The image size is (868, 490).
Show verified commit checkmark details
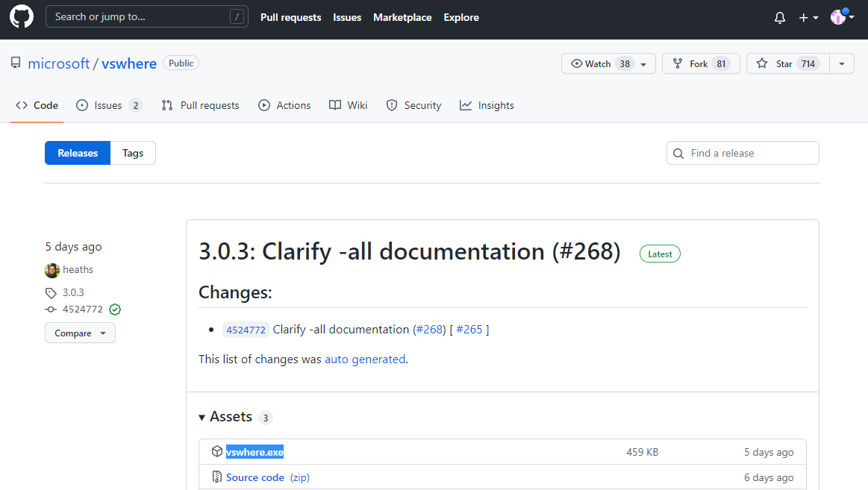pos(115,310)
